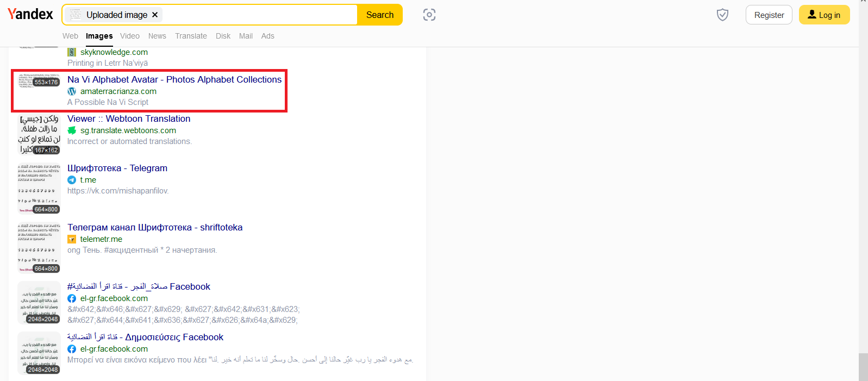Open Телеграм канал Шрифтотека result title
This screenshot has width=868, height=381.
(155, 227)
